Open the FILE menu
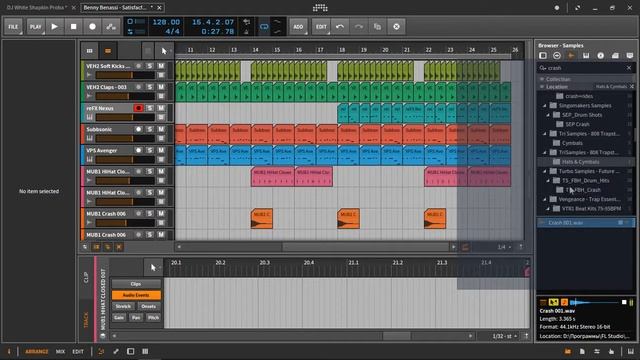 point(13,27)
